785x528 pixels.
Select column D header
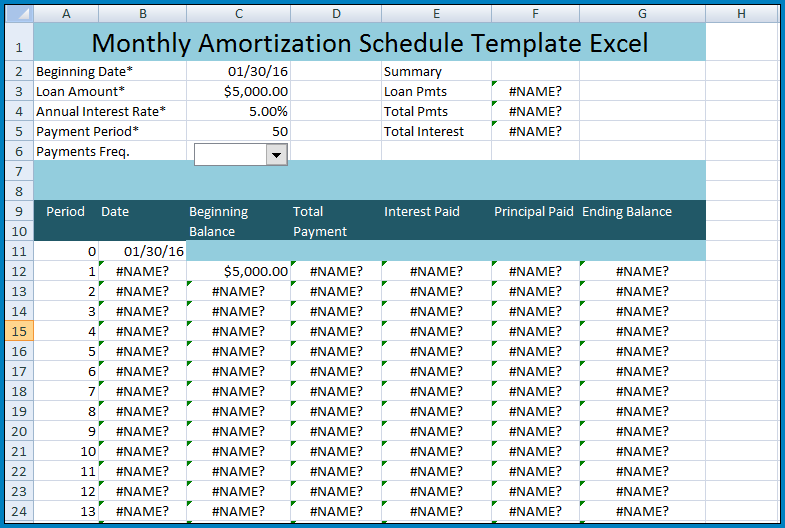pyautogui.click(x=336, y=14)
